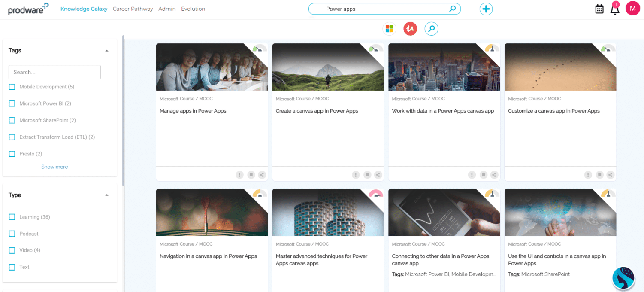
Task: Share the Work with data card
Action: (x=495, y=175)
